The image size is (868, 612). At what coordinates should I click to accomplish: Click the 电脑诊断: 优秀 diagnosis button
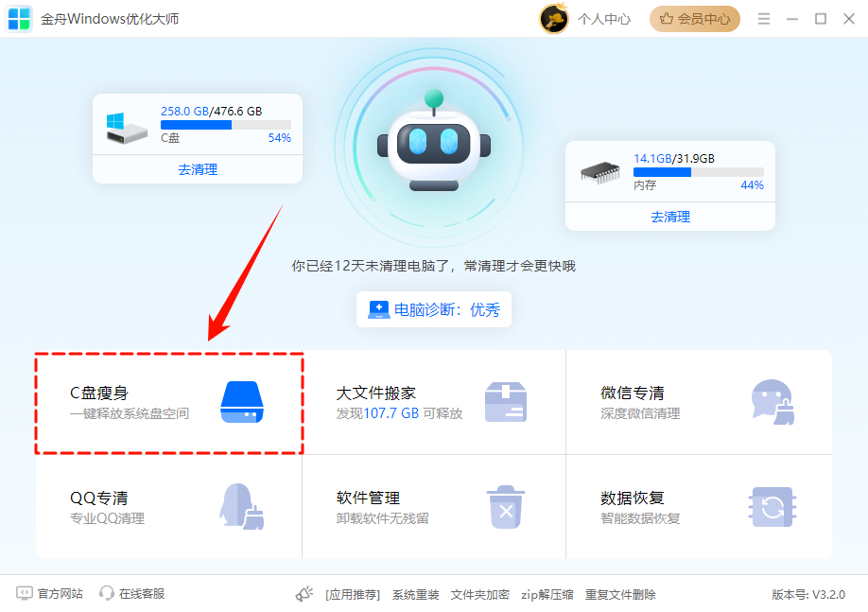click(x=433, y=309)
